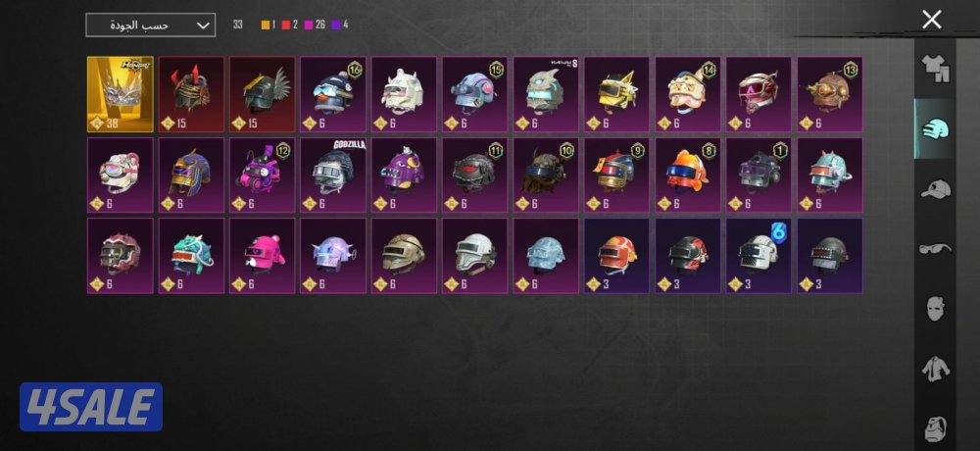Image resolution: width=980 pixels, height=451 pixels.
Task: Filter by the red quality swatch
Action: coord(285,25)
